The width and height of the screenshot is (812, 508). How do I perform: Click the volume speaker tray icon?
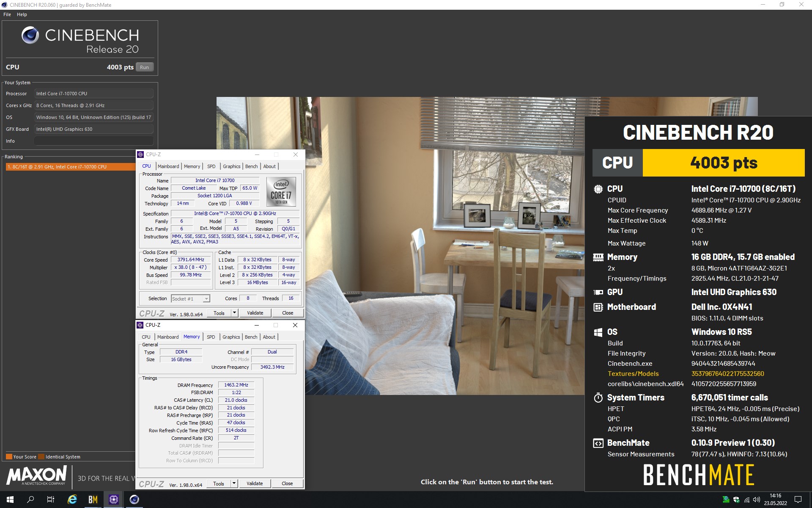[757, 500]
